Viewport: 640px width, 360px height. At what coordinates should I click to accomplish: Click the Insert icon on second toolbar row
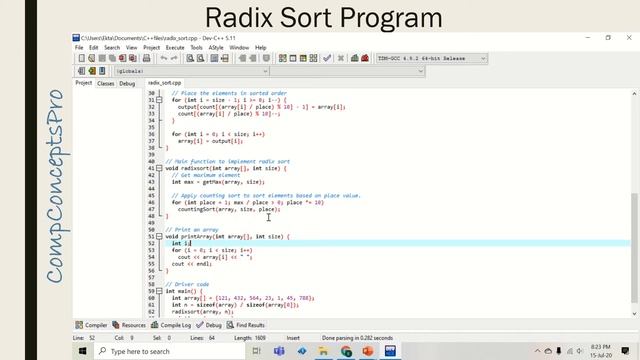pyautogui.click(x=81, y=71)
